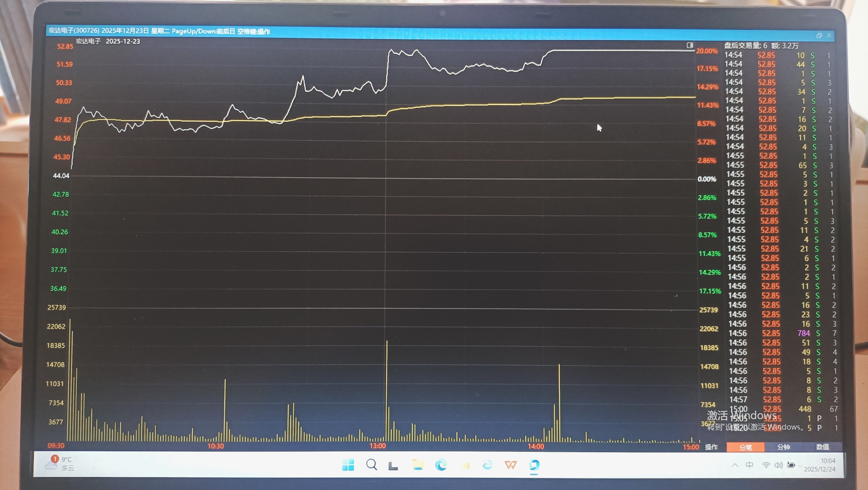Open the 数值 tab
Image resolution: width=868 pixels, height=490 pixels.
tap(822, 447)
